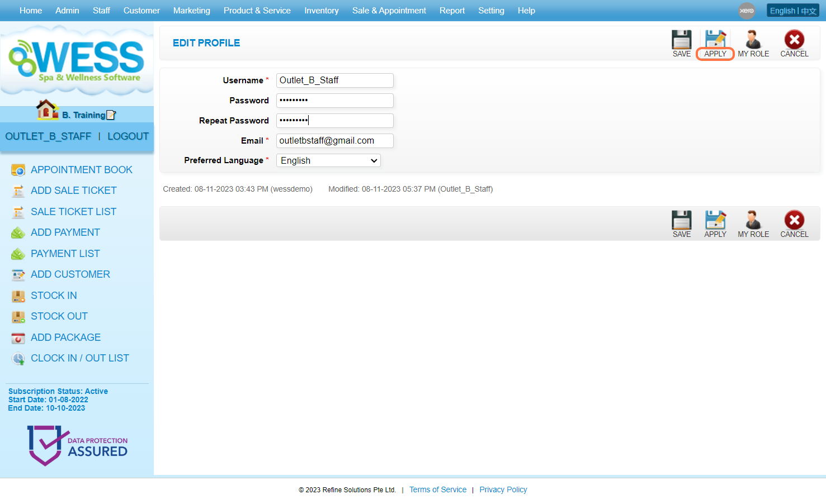The image size is (826, 504).
Task: Click the top Save floppy disk icon
Action: 681,40
